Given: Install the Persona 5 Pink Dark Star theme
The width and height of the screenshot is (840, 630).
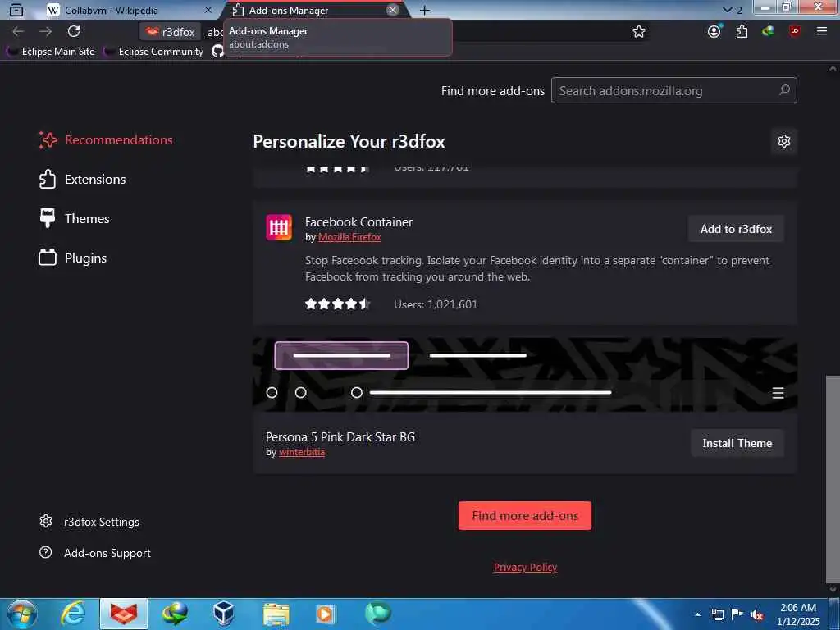Looking at the screenshot, I should pyautogui.click(x=737, y=443).
